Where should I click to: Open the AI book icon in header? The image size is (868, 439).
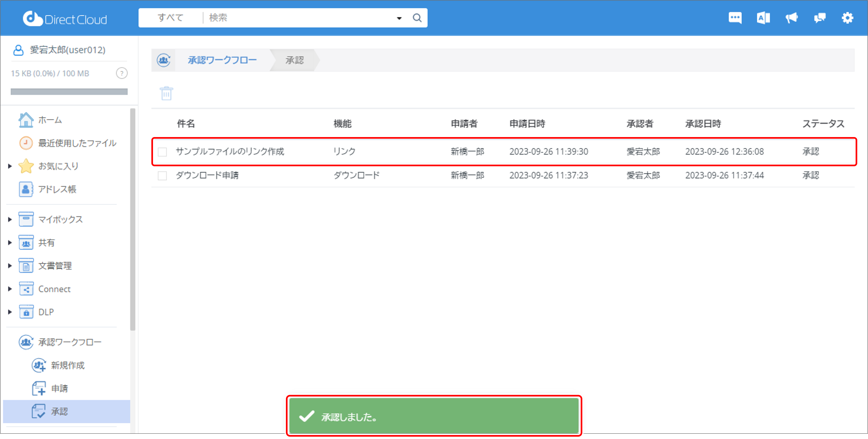[763, 18]
